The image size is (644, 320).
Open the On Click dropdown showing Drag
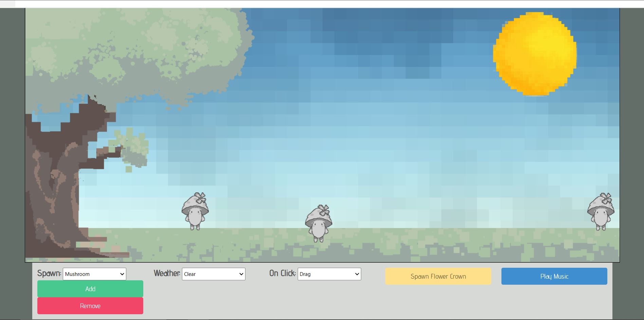click(329, 274)
